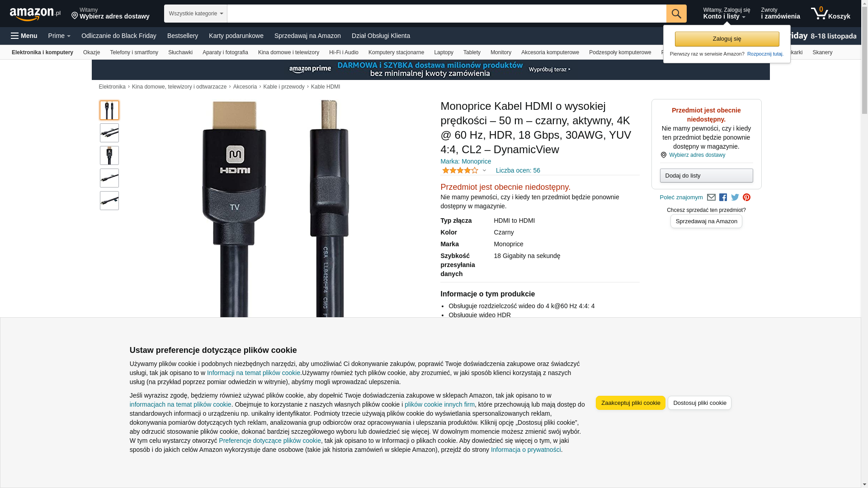Accept cookies with Zaakceptuj pliki cookie
This screenshot has width=868, height=488.
click(631, 403)
